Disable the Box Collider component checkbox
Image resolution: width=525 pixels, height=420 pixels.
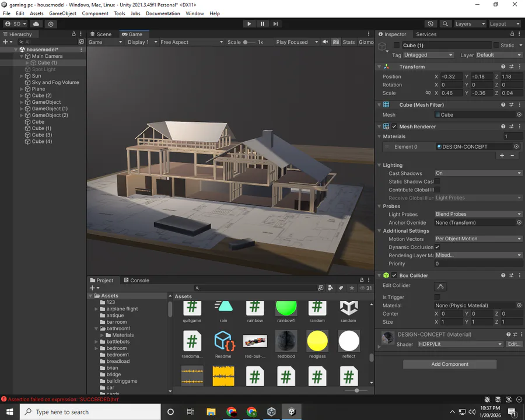point(394,275)
